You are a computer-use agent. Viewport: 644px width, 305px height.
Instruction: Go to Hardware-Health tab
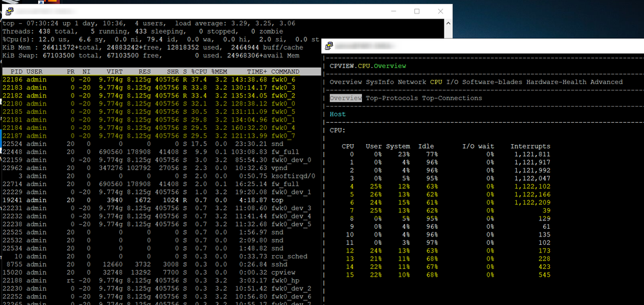tap(556, 82)
